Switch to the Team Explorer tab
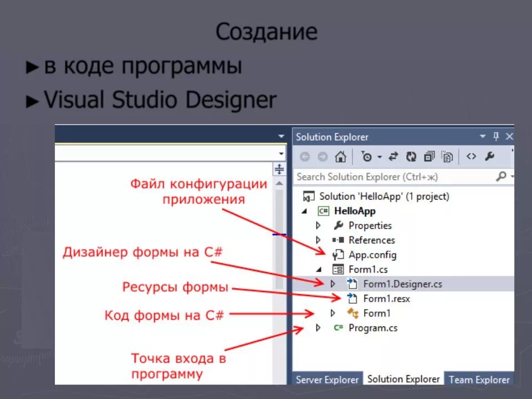The width and height of the screenshot is (532, 399). pyautogui.click(x=479, y=379)
